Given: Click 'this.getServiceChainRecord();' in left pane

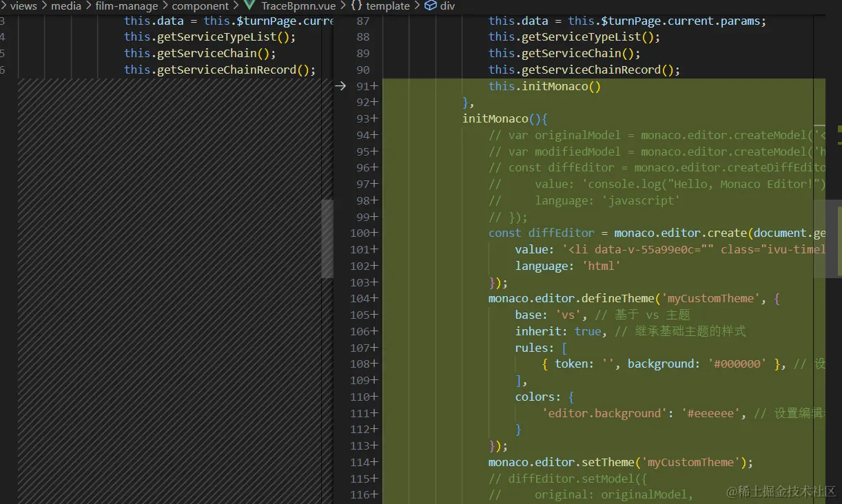Looking at the screenshot, I should (220, 70).
